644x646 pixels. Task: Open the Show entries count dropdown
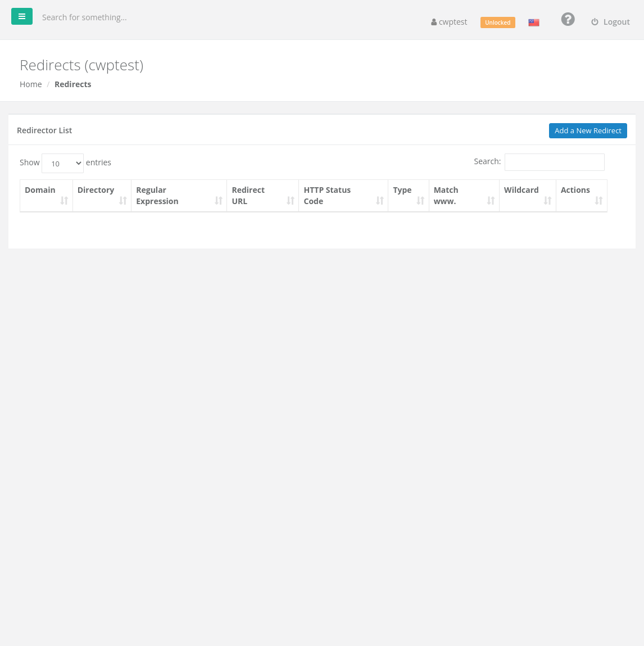tap(62, 163)
